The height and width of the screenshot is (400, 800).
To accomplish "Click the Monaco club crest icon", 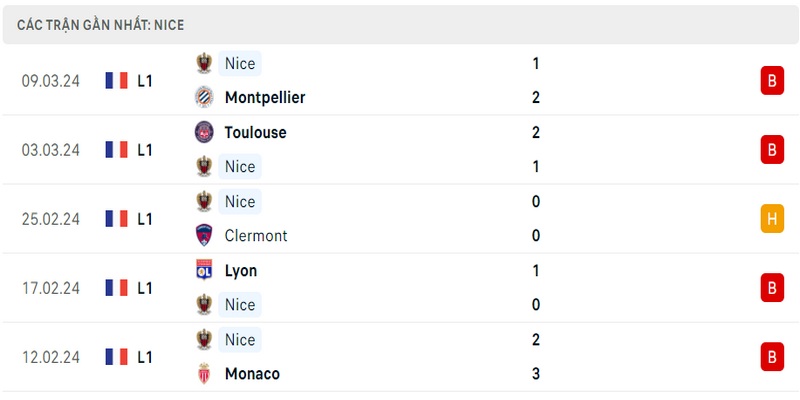I will [204, 373].
